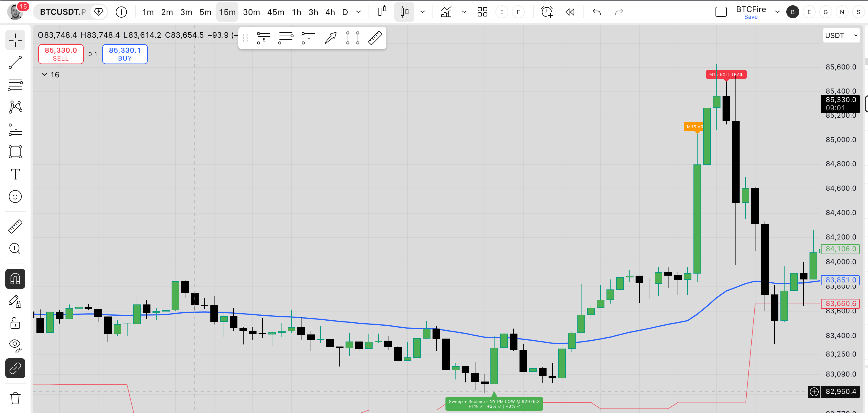Expand the timeframe intervals dropdown
Image resolution: width=868 pixels, height=413 pixels.
pos(358,12)
